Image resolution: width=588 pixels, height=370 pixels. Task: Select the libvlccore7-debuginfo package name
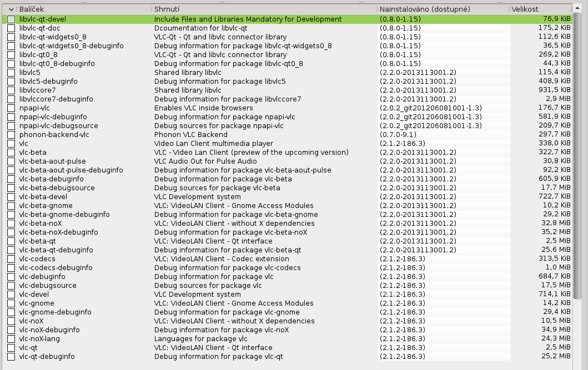(56, 99)
